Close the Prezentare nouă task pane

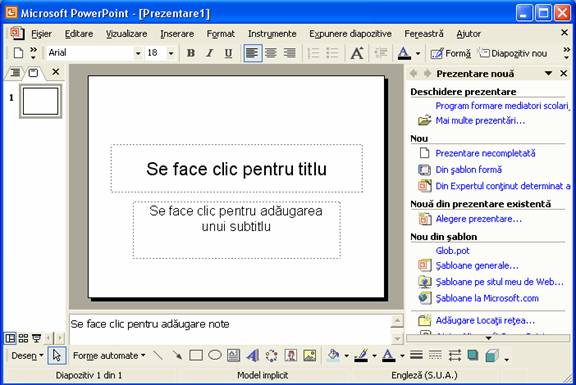[x=564, y=73]
